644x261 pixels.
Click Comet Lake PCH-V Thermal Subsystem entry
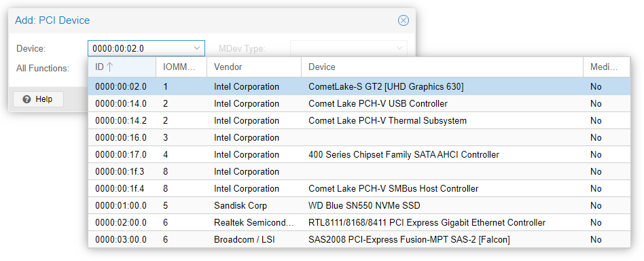click(x=387, y=121)
